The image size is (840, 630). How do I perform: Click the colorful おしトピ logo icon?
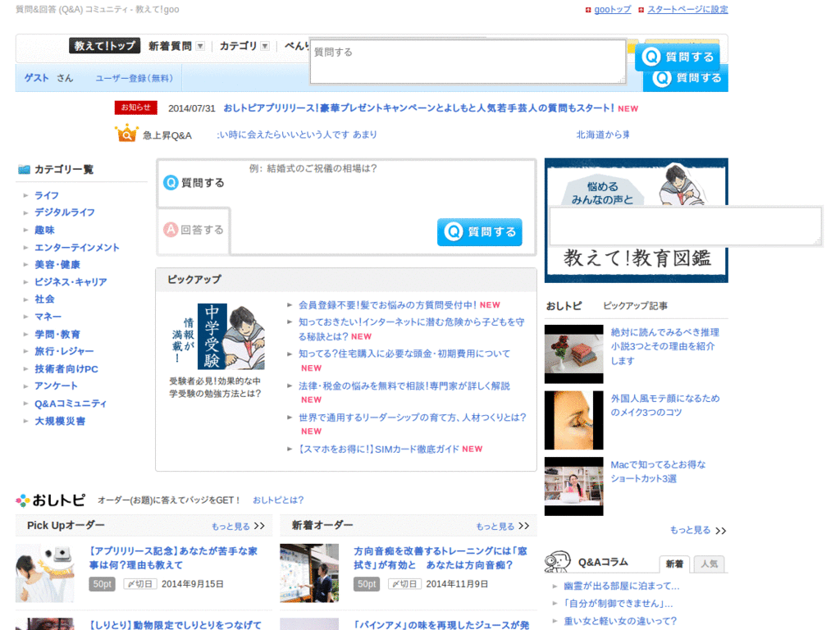click(x=21, y=500)
